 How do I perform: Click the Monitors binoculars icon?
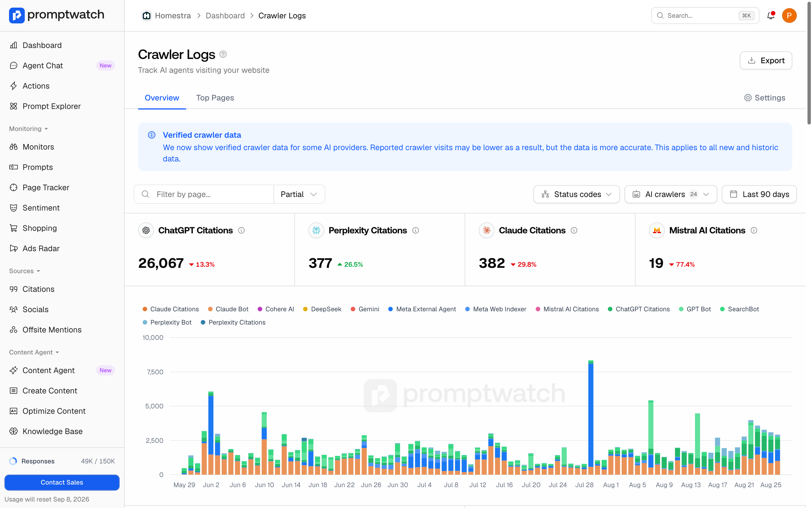coord(14,147)
